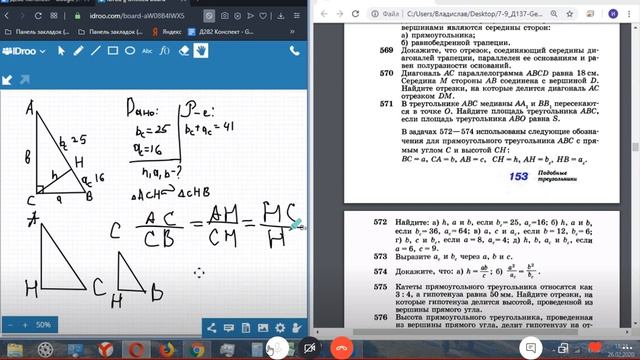The height and width of the screenshot is (360, 640).
Task: Open Opera ad blocker shield icon
Action: click(238, 16)
